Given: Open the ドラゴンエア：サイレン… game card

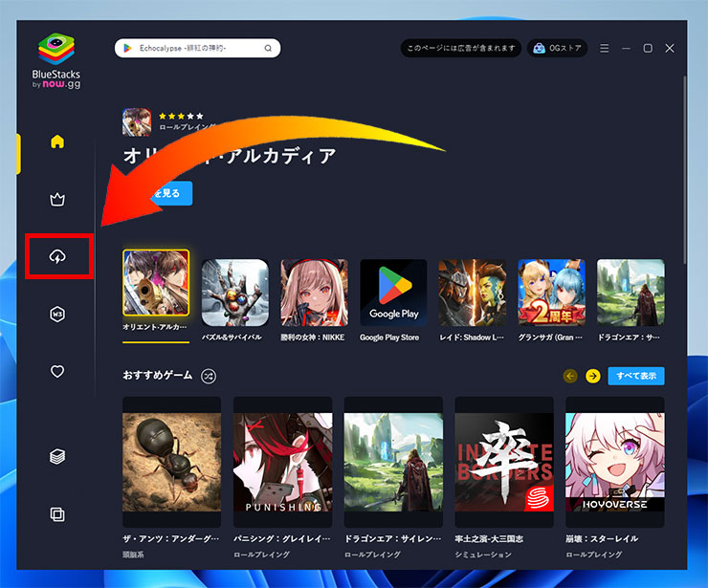Looking at the screenshot, I should click(393, 462).
